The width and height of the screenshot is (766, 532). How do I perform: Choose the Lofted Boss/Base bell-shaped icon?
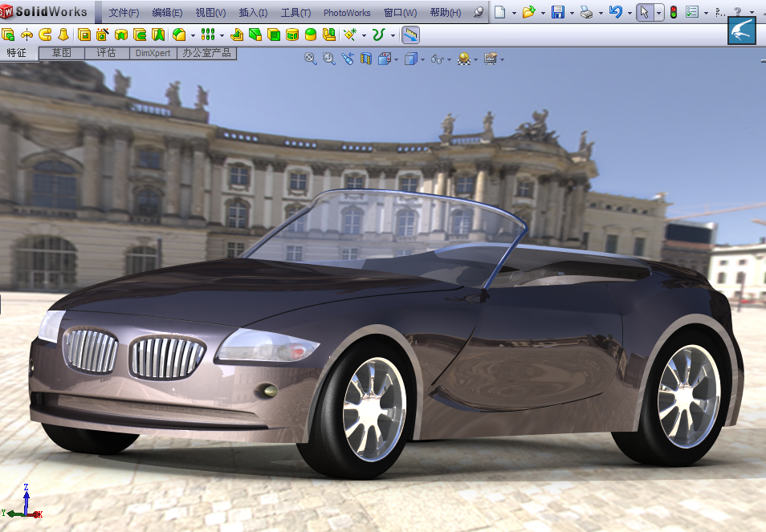(63, 35)
